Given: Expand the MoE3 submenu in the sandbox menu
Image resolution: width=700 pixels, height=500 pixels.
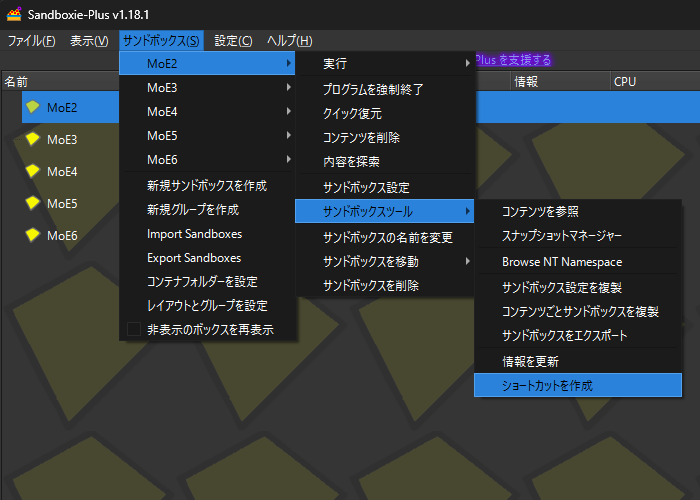Looking at the screenshot, I should (207, 88).
